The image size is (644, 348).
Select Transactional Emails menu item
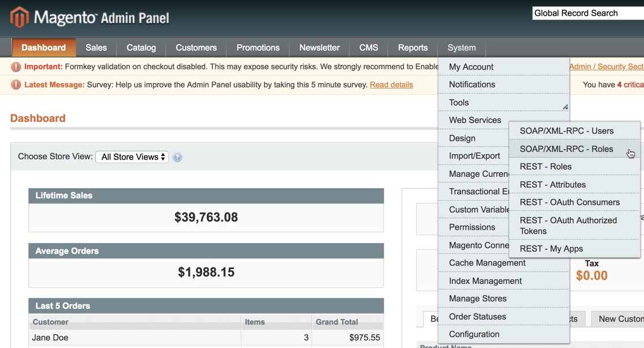pyautogui.click(x=474, y=192)
